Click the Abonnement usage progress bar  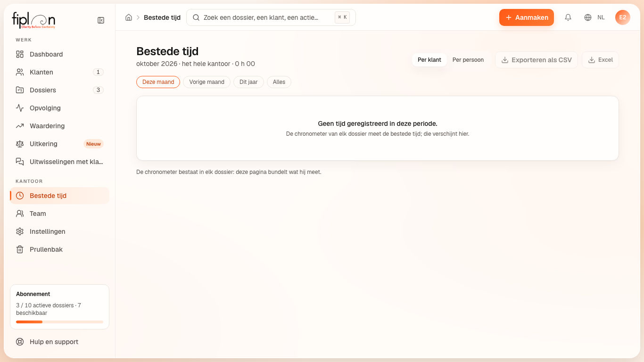coord(59,322)
